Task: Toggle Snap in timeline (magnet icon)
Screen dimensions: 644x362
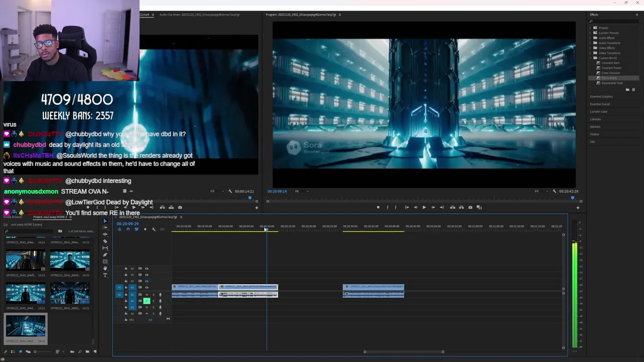Action: coord(128,229)
